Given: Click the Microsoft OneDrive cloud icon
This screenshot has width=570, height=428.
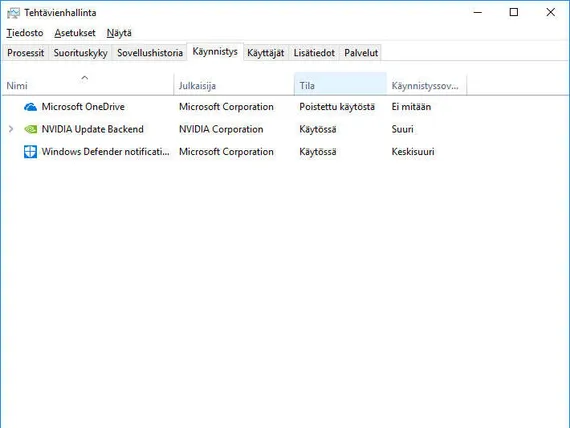Looking at the screenshot, I should point(30,107).
